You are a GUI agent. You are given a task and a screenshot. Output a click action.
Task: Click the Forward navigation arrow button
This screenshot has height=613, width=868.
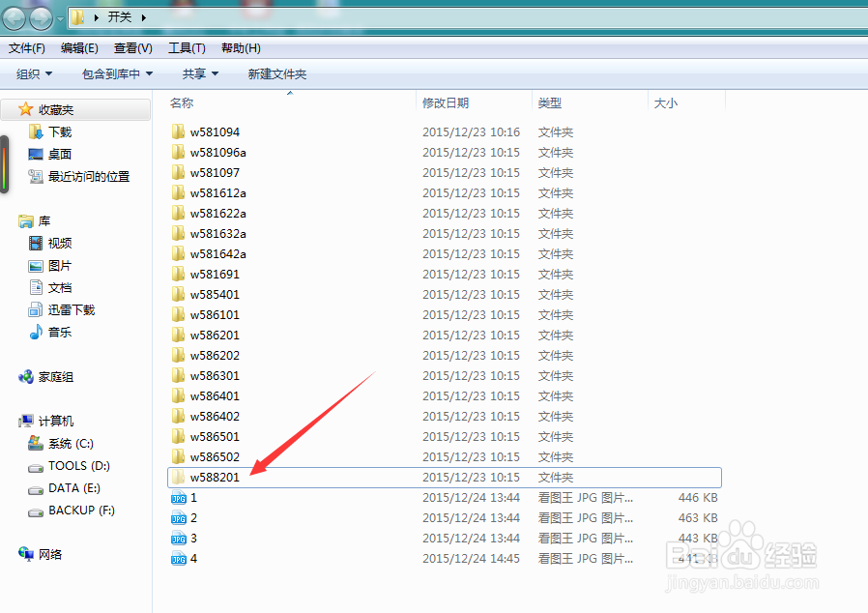click(41, 18)
